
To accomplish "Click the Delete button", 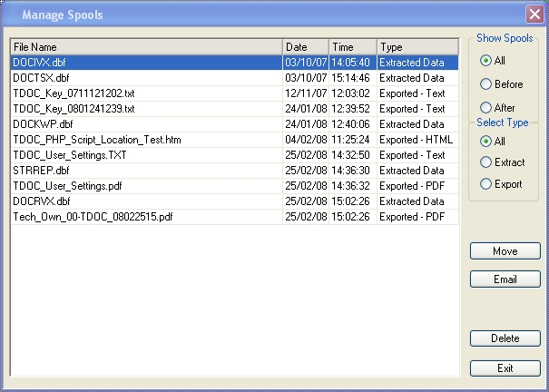I will coord(505,338).
